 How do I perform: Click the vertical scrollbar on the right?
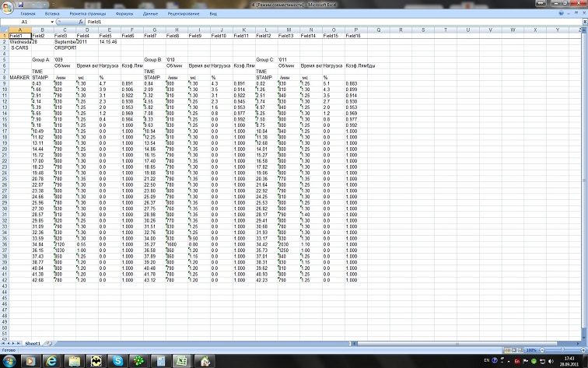(583, 180)
